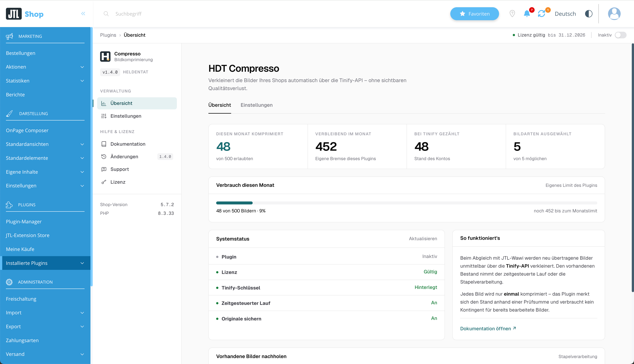This screenshot has height=364, width=634.
Task: Click the Übersicht bar chart icon
Action: pyautogui.click(x=104, y=103)
